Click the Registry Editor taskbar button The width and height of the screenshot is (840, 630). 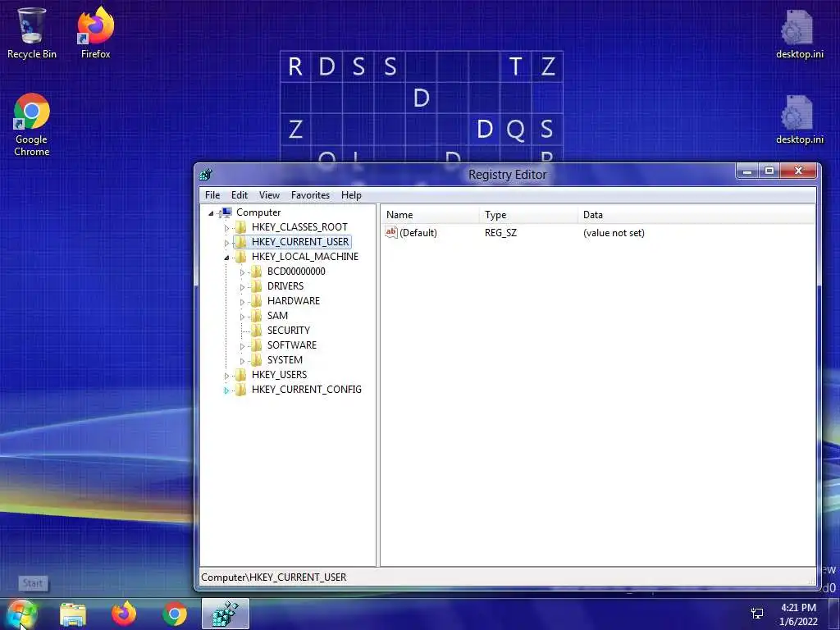click(226, 614)
